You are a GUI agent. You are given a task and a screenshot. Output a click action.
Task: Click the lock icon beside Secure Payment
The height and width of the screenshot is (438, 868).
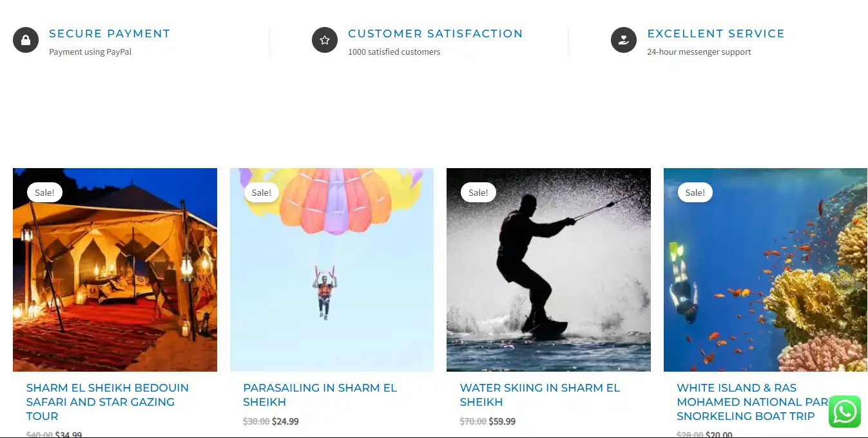pyautogui.click(x=26, y=40)
